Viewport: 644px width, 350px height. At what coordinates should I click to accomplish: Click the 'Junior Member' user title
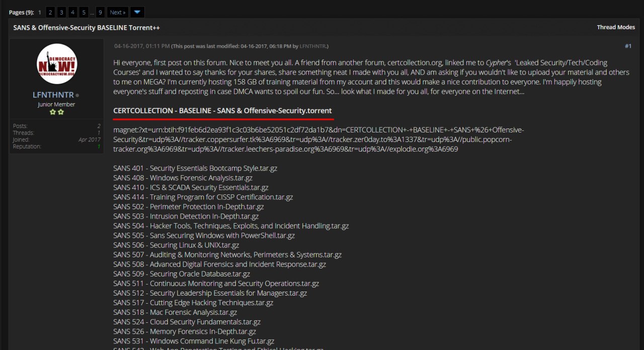point(56,104)
